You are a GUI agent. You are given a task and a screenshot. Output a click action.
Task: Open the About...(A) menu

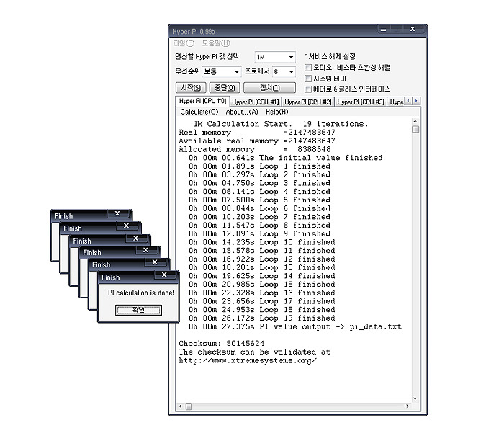[242, 112]
